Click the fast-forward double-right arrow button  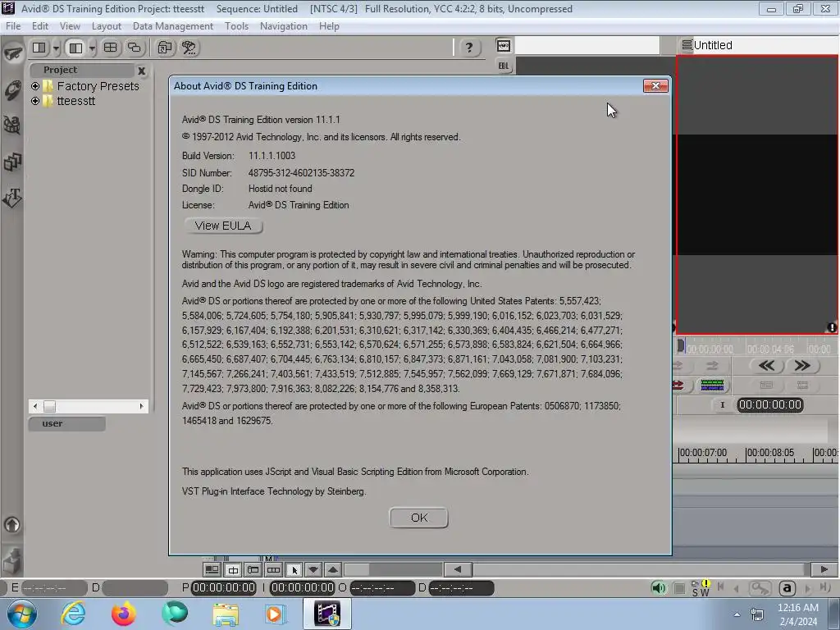point(802,366)
